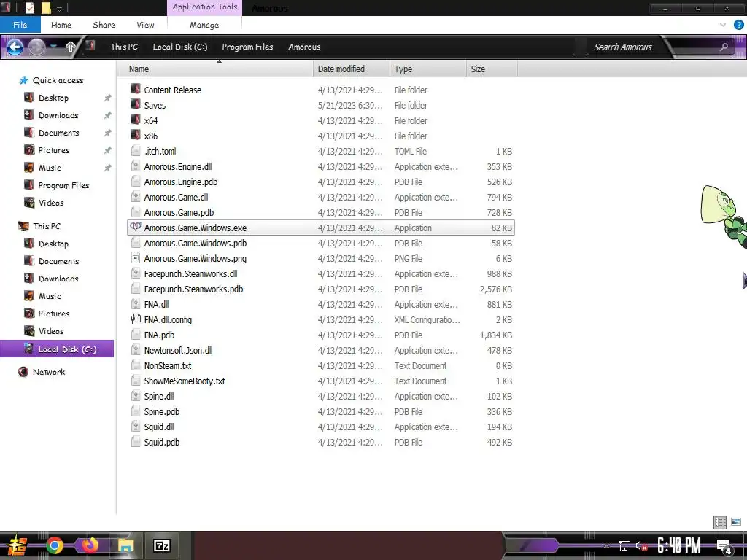This screenshot has width=747, height=560.
Task: Select Facepunch.Steamworks.dll file
Action: click(x=321, y=274)
